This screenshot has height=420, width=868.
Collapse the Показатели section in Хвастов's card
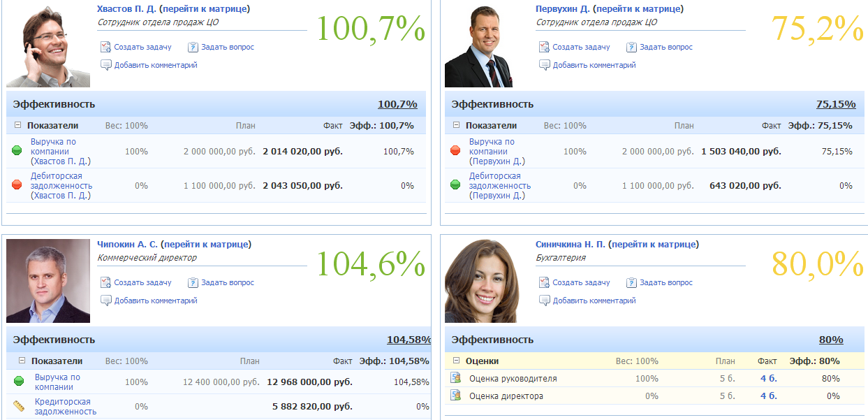coord(17,126)
